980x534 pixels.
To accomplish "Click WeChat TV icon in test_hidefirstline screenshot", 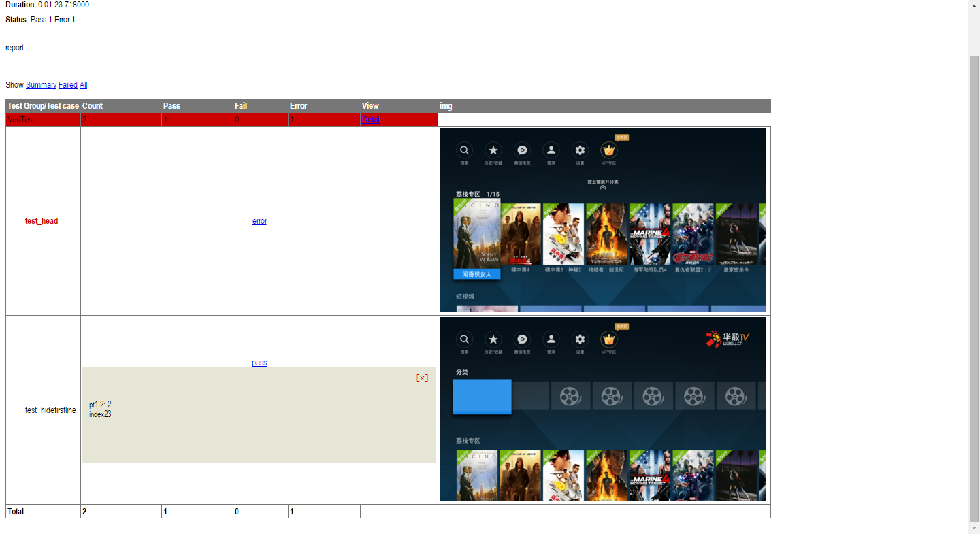I will (522, 339).
